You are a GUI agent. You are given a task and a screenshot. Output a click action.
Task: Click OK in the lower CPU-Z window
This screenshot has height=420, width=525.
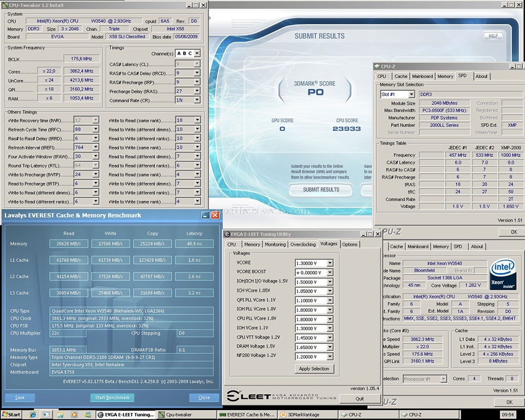coord(509,402)
